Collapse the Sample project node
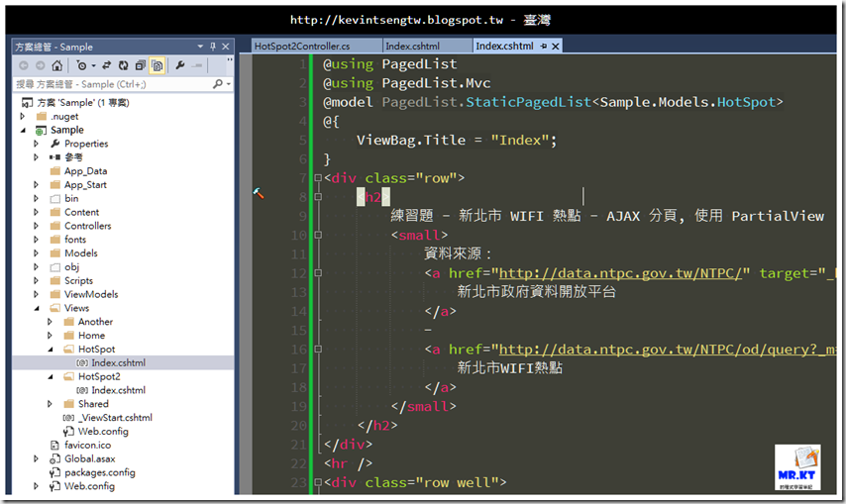The image size is (846, 504). pyautogui.click(x=23, y=130)
